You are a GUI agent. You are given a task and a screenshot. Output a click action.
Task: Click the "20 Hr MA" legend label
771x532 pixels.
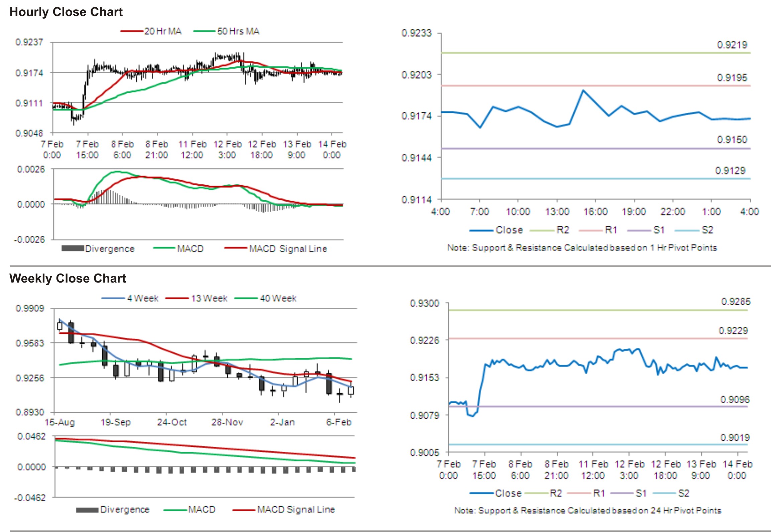[x=163, y=31]
